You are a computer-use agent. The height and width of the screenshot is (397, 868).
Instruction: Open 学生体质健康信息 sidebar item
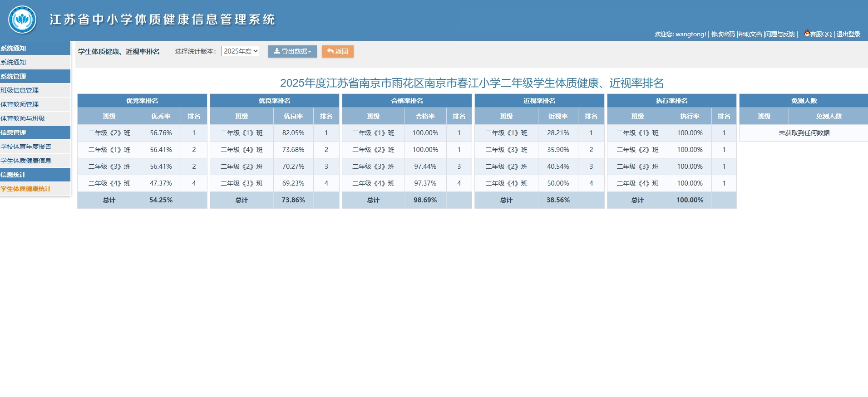(x=26, y=161)
